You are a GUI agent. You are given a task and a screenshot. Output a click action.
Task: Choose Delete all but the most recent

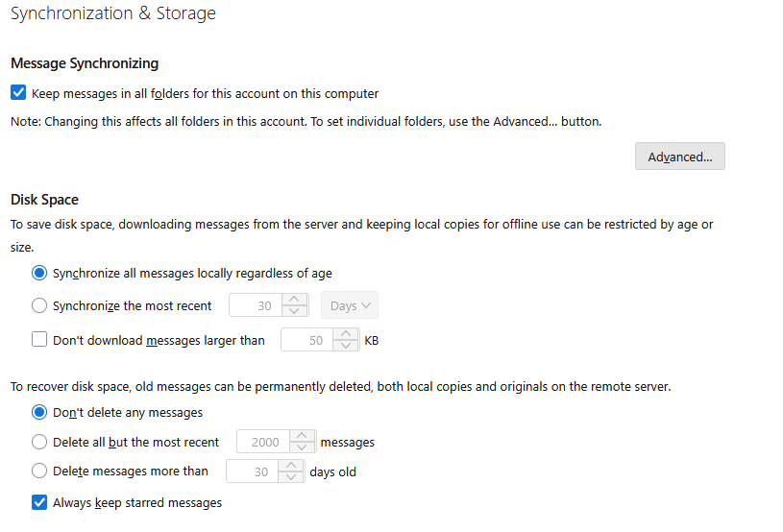(39, 442)
